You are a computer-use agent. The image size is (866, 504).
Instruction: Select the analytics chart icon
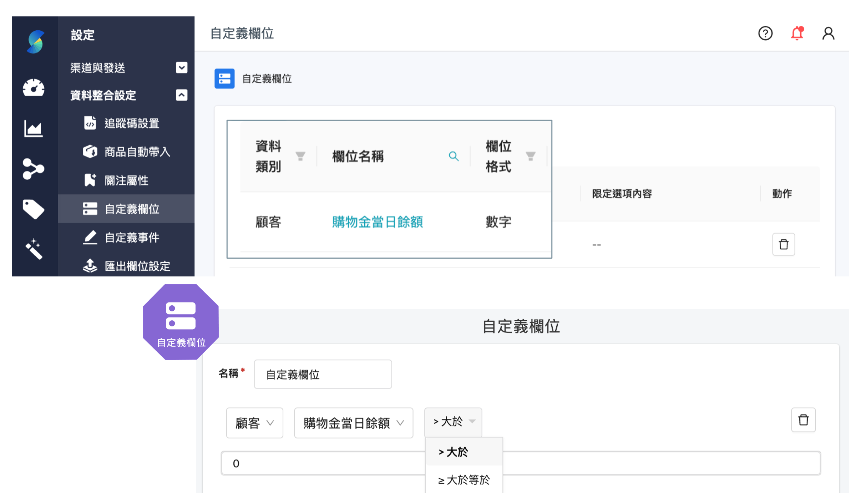pyautogui.click(x=34, y=129)
